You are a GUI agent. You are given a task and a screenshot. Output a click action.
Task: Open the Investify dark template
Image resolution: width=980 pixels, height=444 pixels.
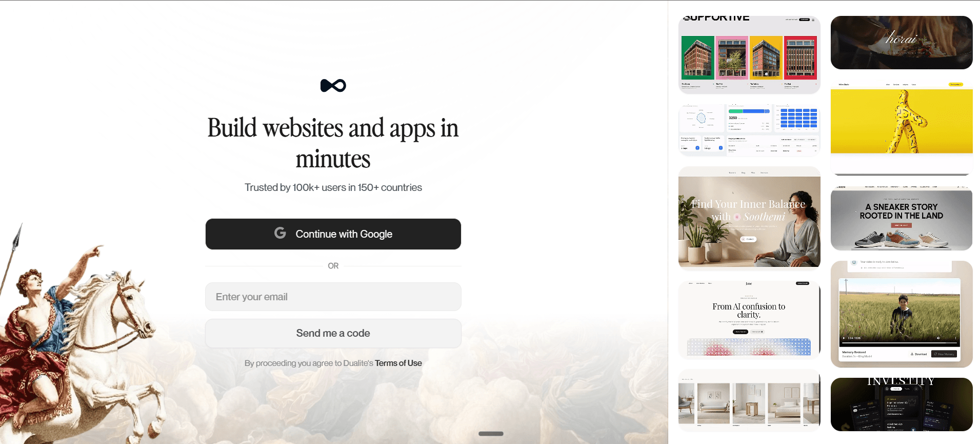(x=902, y=404)
